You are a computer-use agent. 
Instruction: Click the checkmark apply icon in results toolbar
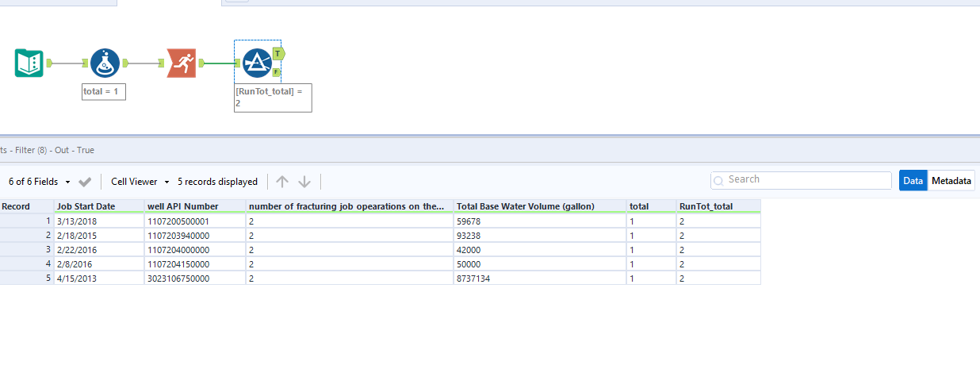click(x=86, y=182)
